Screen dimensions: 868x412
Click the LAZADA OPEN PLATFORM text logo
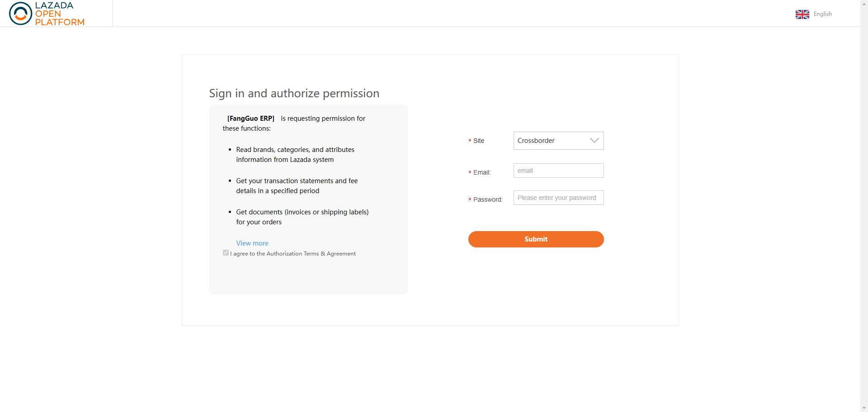click(59, 14)
